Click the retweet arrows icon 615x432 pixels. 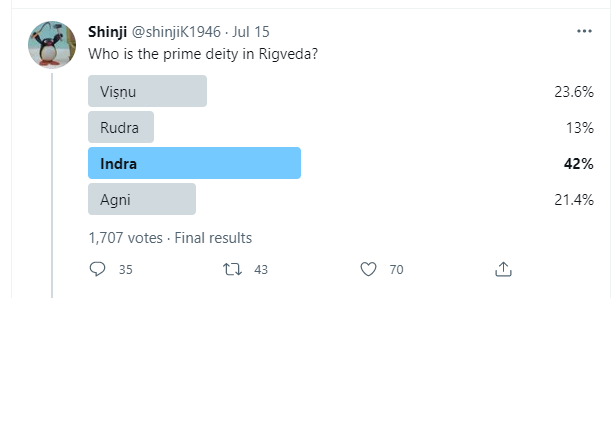231,269
